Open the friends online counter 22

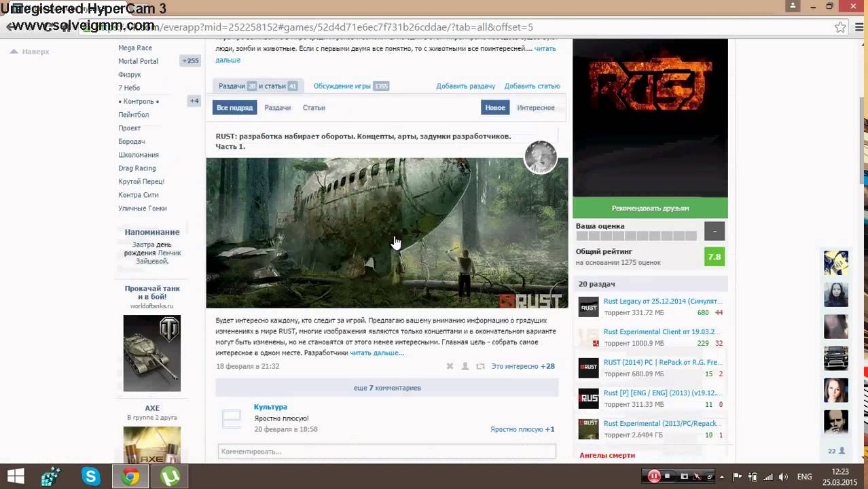(836, 451)
